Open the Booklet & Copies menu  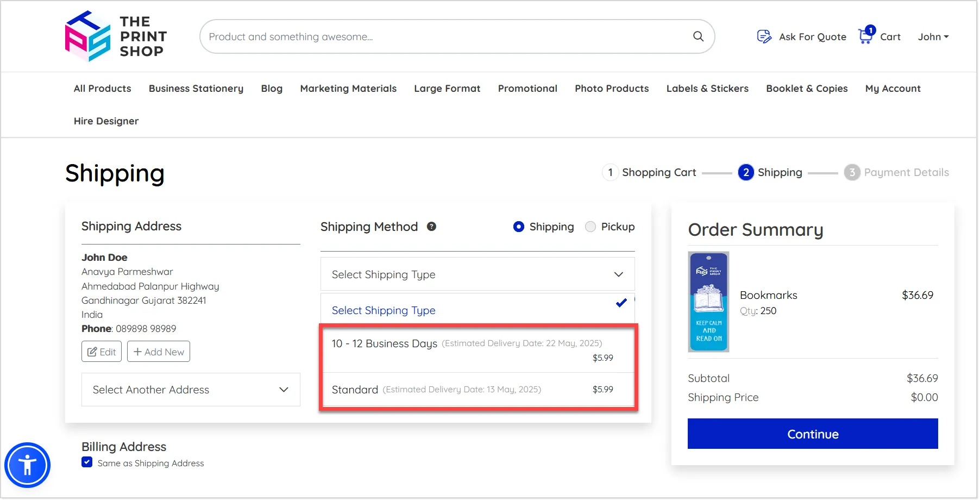tap(807, 89)
